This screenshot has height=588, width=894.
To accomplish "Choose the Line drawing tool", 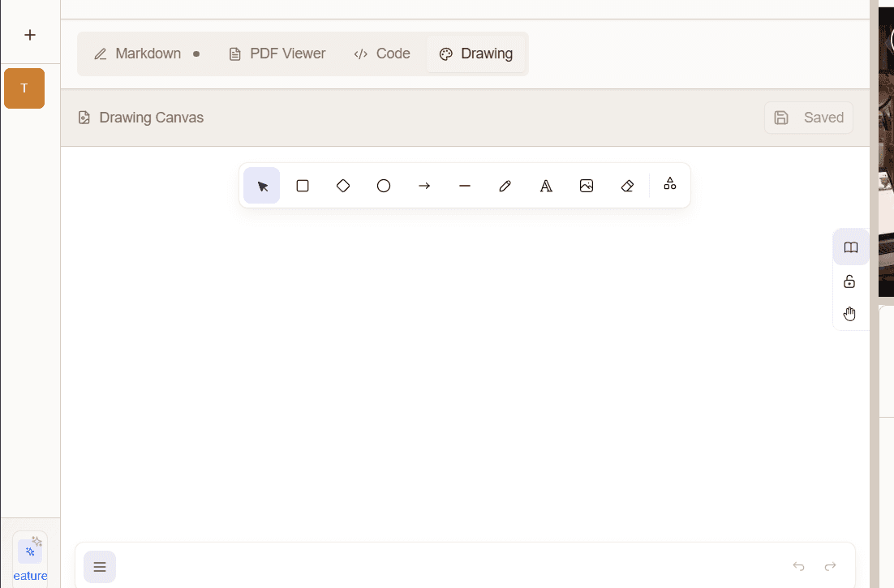I will (x=465, y=186).
